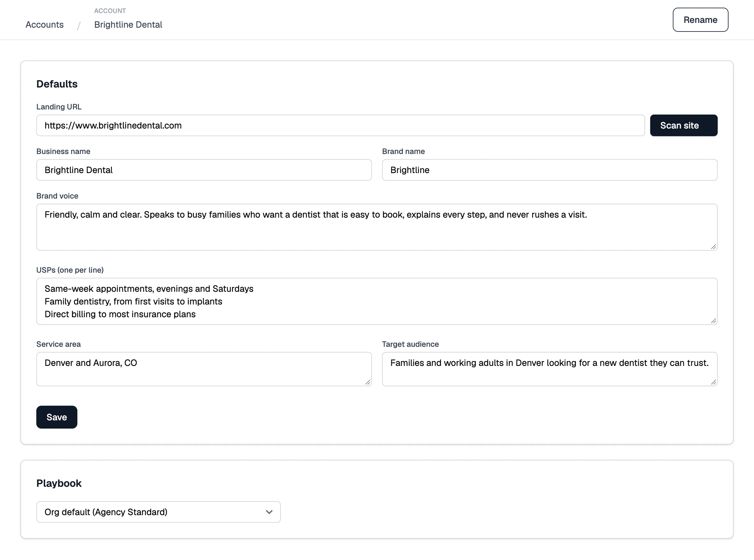Viewport: 754px width, 560px height.
Task: Click the Playbook section heading
Action: click(59, 483)
